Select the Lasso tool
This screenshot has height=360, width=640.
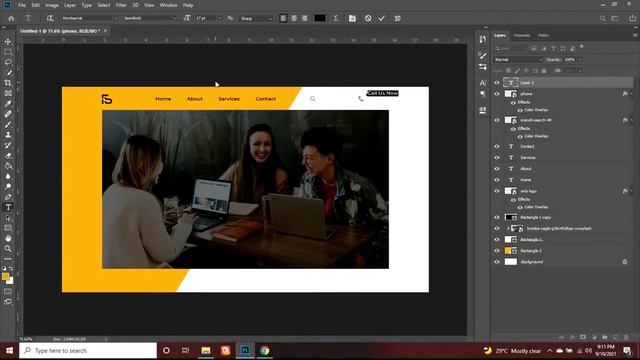8,62
